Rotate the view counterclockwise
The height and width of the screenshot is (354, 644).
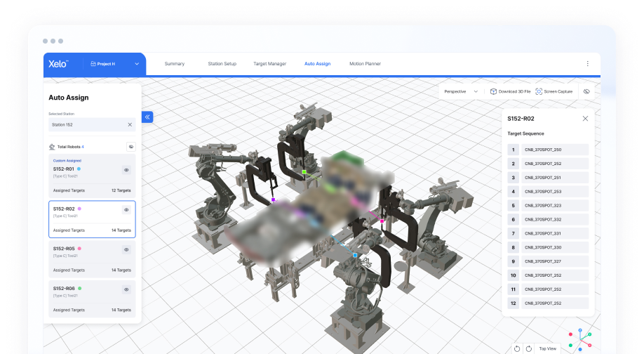[517, 348]
